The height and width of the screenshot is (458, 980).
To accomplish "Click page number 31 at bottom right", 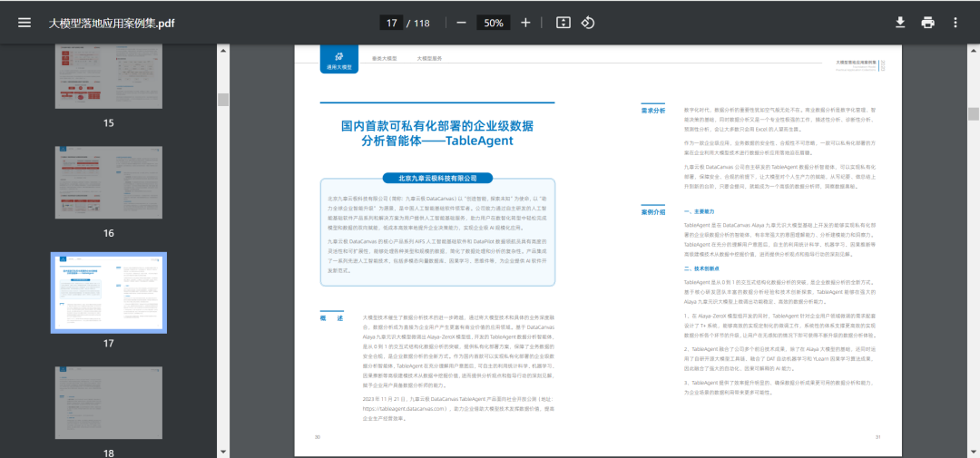I will (878, 437).
